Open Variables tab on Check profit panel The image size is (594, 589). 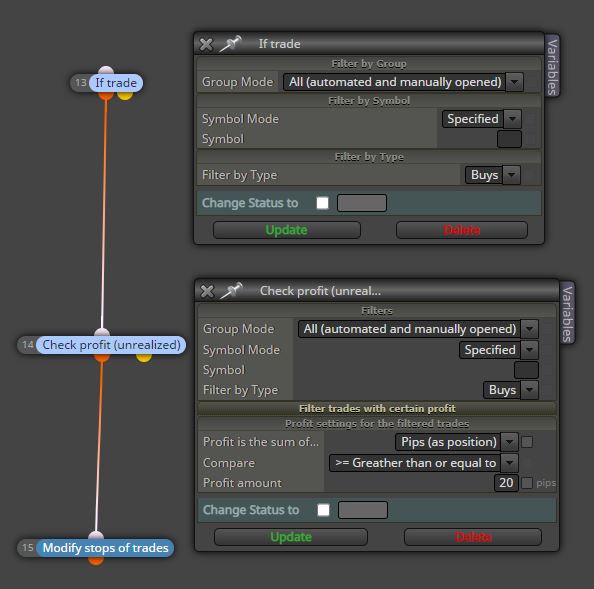coord(567,314)
